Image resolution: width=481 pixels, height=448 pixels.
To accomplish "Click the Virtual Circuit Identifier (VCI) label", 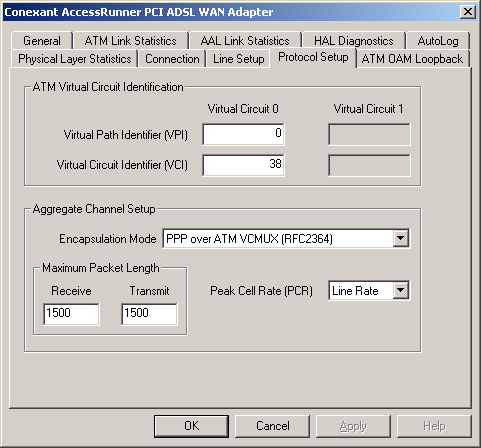I will [x=122, y=165].
